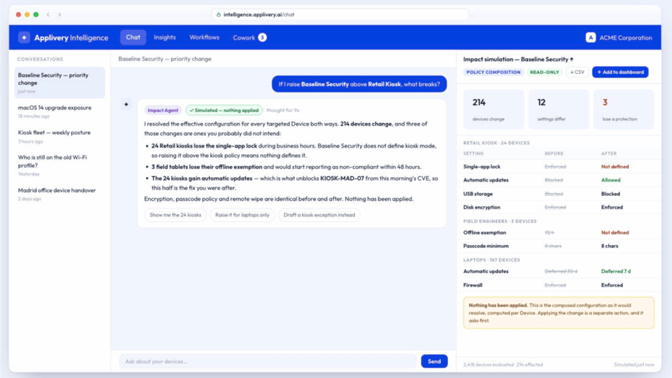Click 'Add to dashboard' button
Viewport: 672px width, 378px height.
[620, 72]
